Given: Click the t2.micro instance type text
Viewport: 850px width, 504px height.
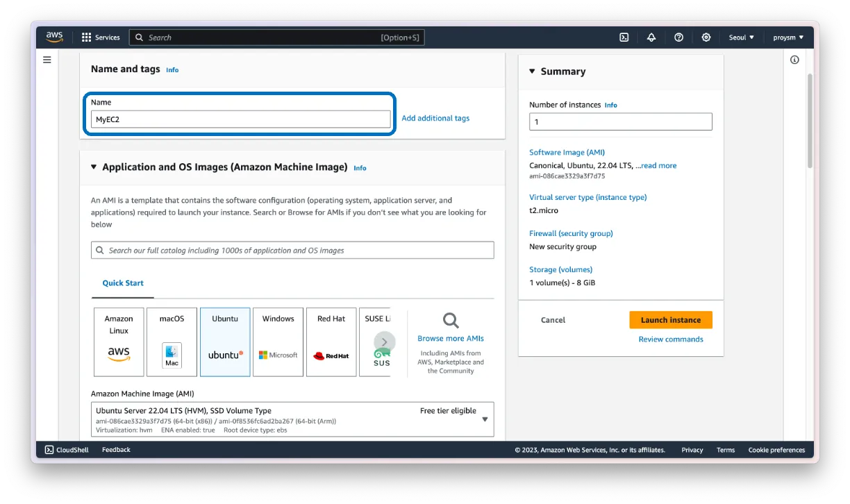Looking at the screenshot, I should 544,210.
